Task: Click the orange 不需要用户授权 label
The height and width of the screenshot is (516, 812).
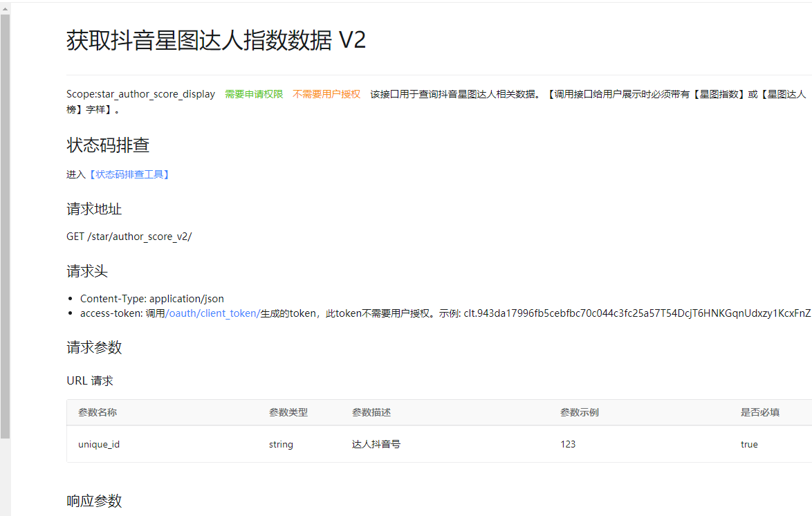Action: coord(326,94)
